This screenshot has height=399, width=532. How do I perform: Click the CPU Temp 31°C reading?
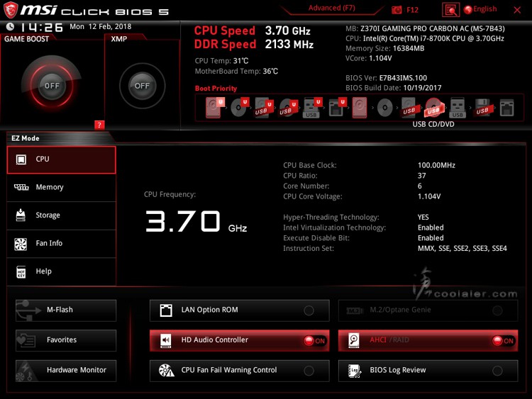(221, 61)
